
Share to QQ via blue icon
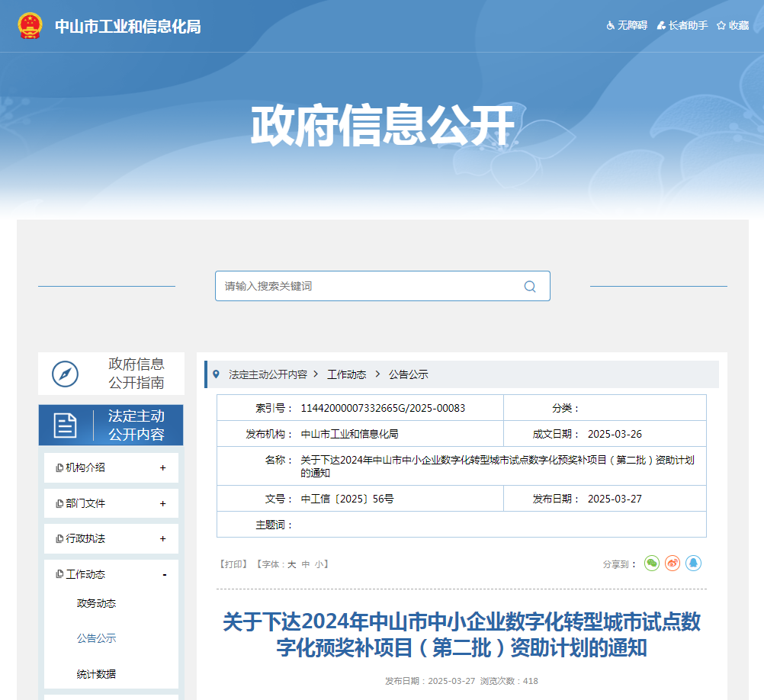pyautogui.click(x=693, y=564)
